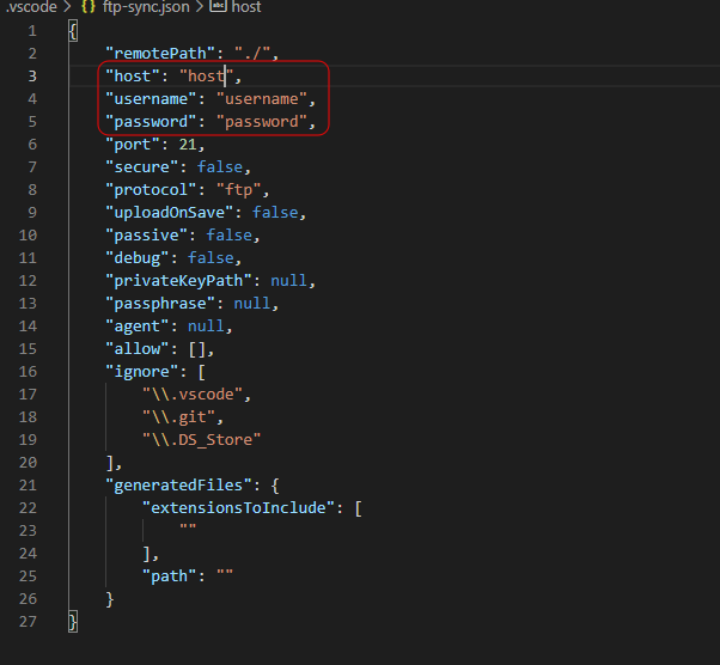Click the "protocol" key
The image size is (720, 665).
(151, 190)
